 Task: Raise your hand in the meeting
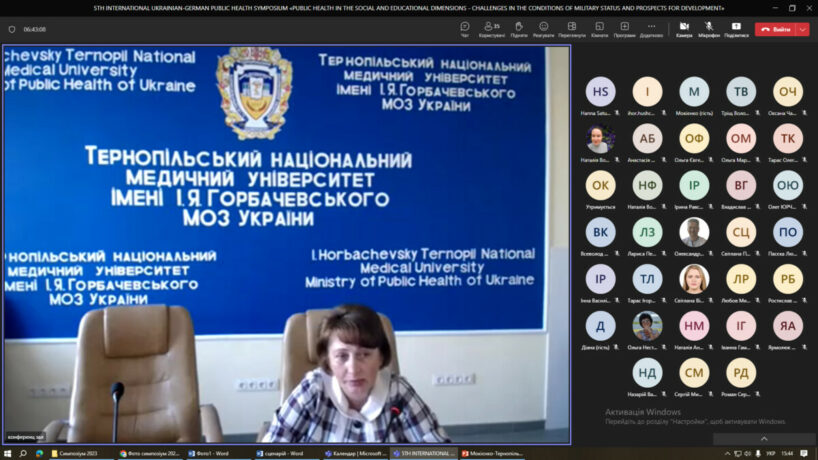(x=519, y=28)
